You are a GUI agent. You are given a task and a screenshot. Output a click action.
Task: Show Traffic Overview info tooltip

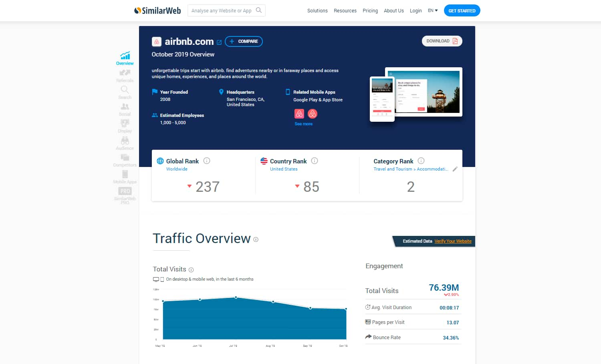(256, 239)
